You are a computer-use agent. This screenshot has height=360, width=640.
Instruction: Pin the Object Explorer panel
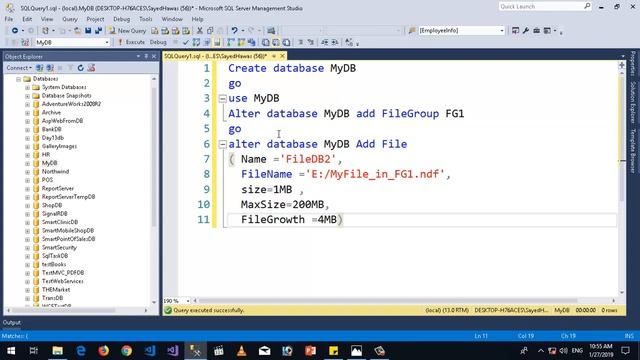tap(146, 56)
